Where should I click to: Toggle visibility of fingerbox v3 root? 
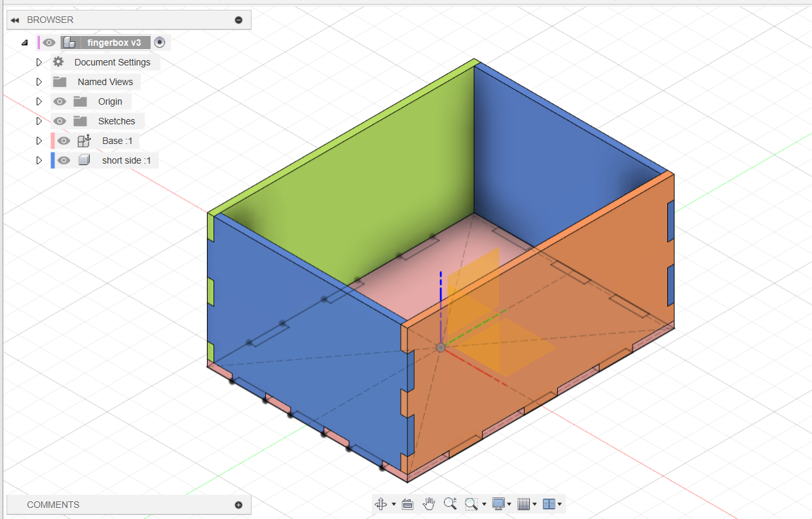[x=49, y=43]
